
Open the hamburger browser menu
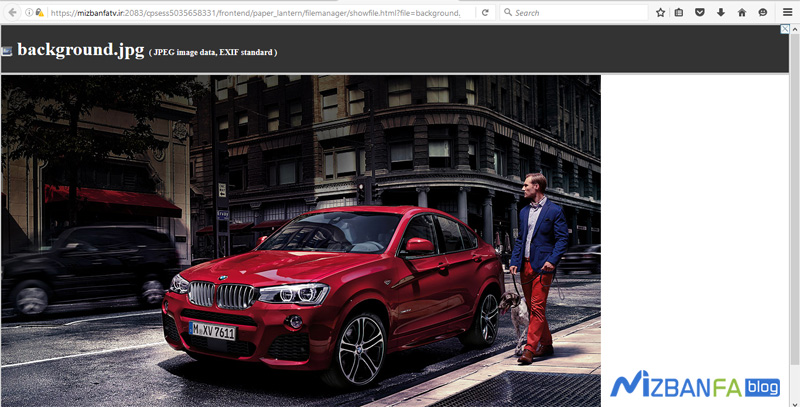point(788,12)
